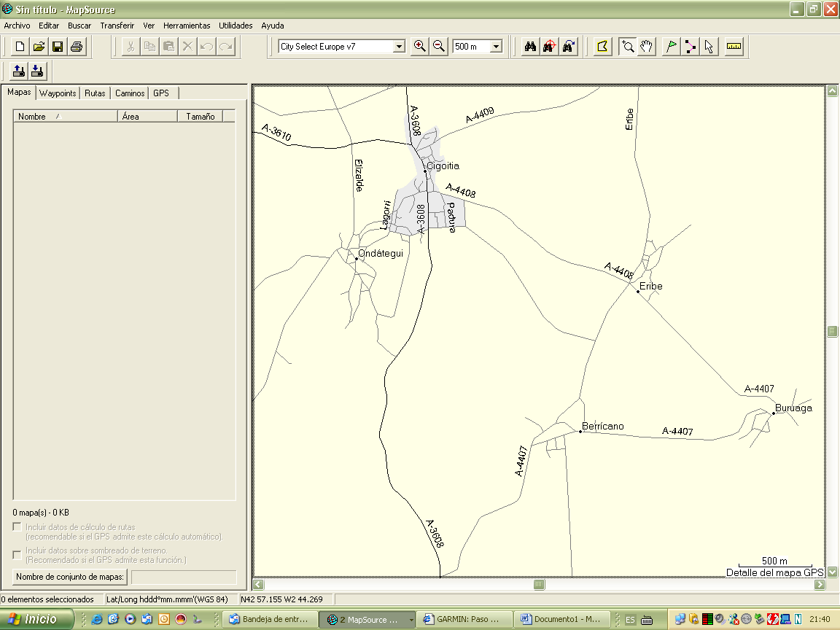Image resolution: width=840 pixels, height=630 pixels.
Task: Click the zoom in magnifier icon
Action: (420, 47)
